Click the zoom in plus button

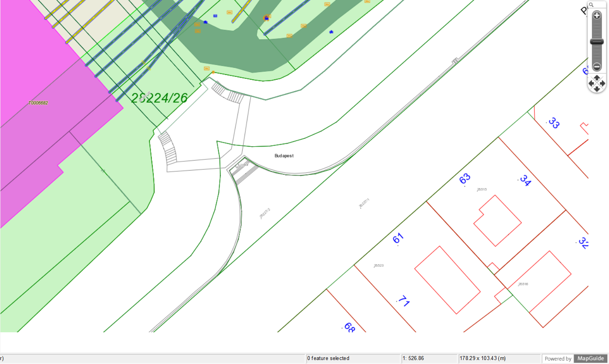point(597,16)
